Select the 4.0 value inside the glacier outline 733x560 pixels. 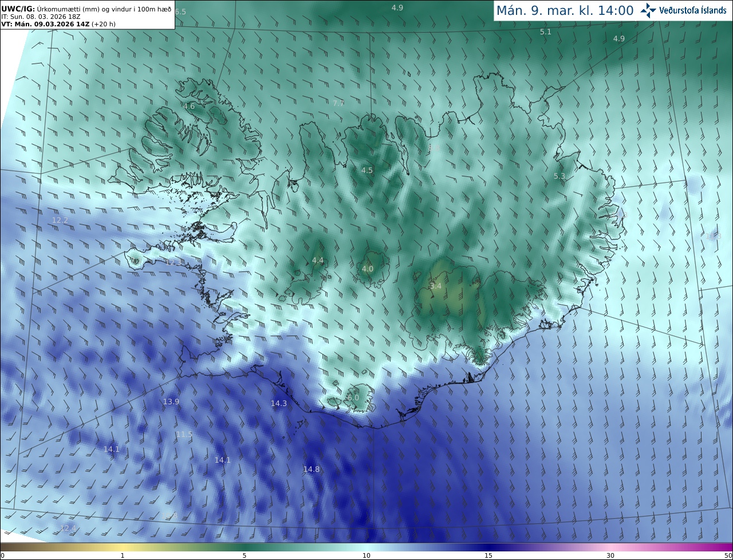coord(368,269)
